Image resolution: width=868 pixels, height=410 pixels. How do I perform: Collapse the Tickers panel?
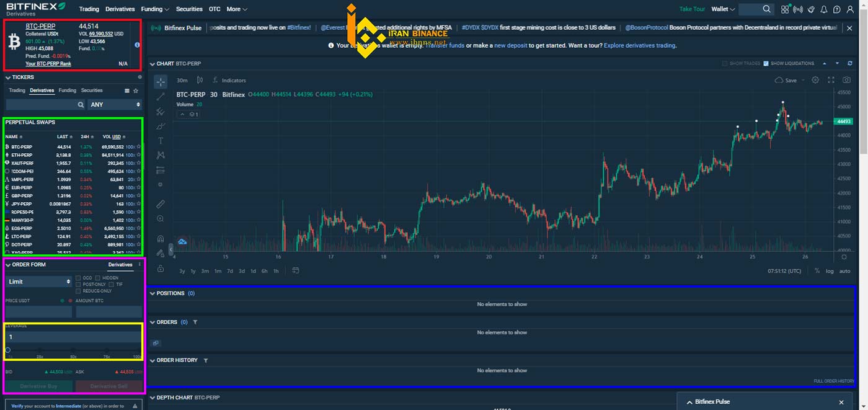8,78
